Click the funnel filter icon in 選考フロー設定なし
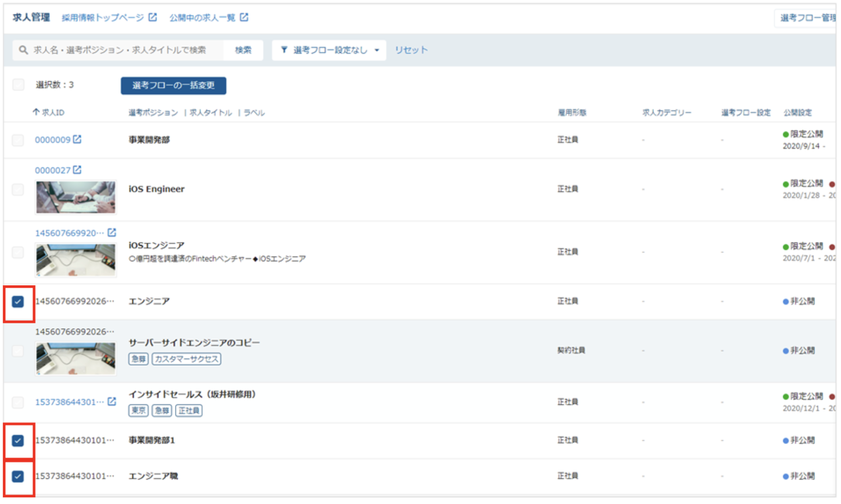The height and width of the screenshot is (504, 841). tap(284, 50)
